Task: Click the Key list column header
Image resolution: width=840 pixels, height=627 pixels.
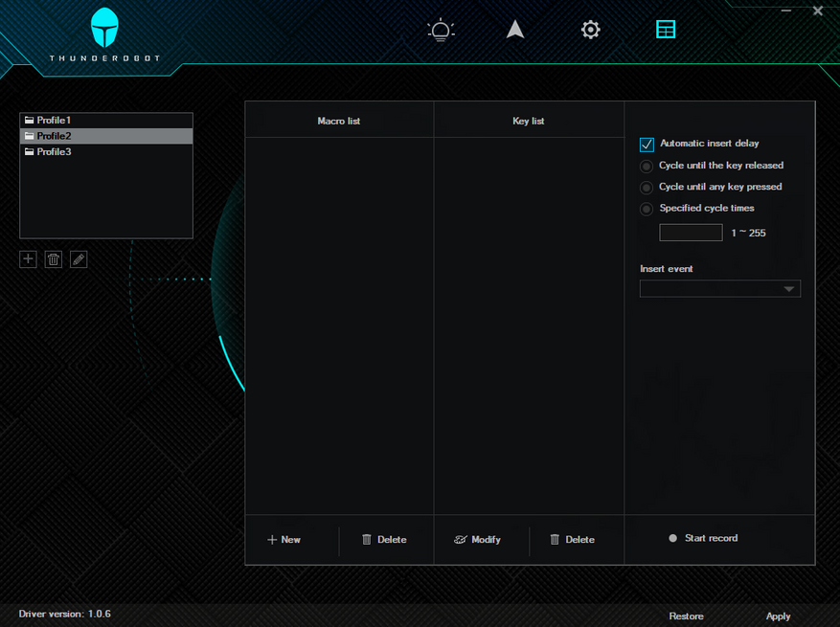Action: (x=528, y=121)
